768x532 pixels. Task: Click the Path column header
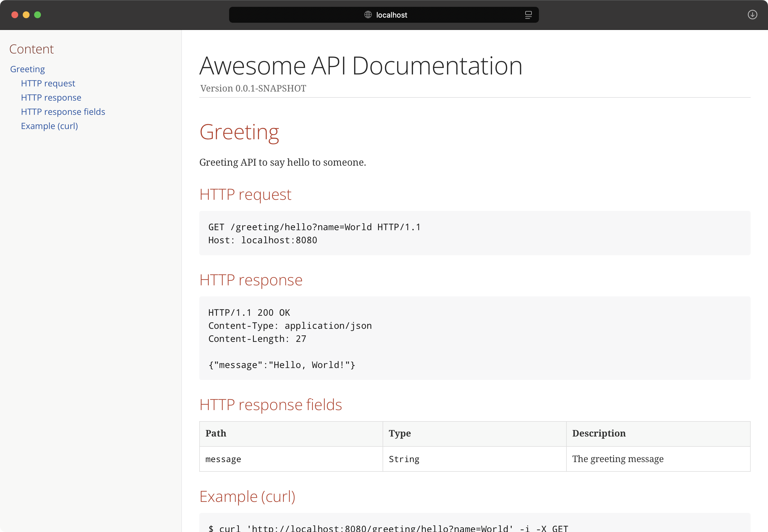click(x=216, y=433)
